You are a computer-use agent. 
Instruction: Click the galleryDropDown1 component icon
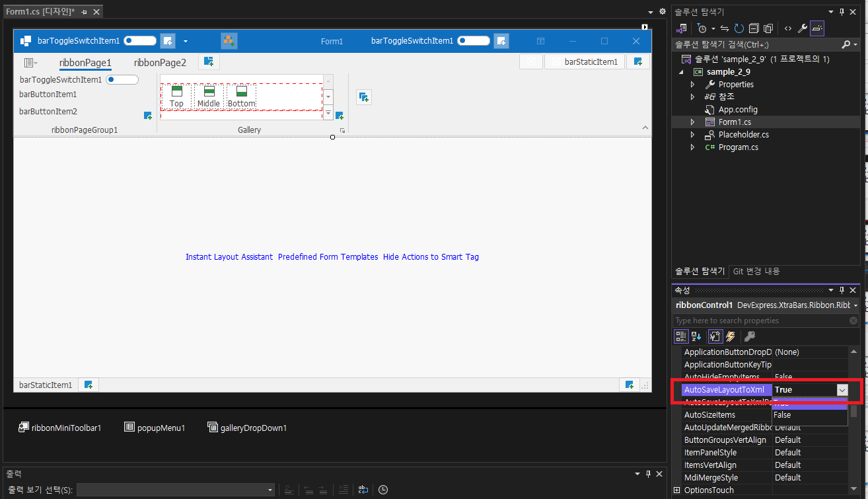tap(213, 427)
